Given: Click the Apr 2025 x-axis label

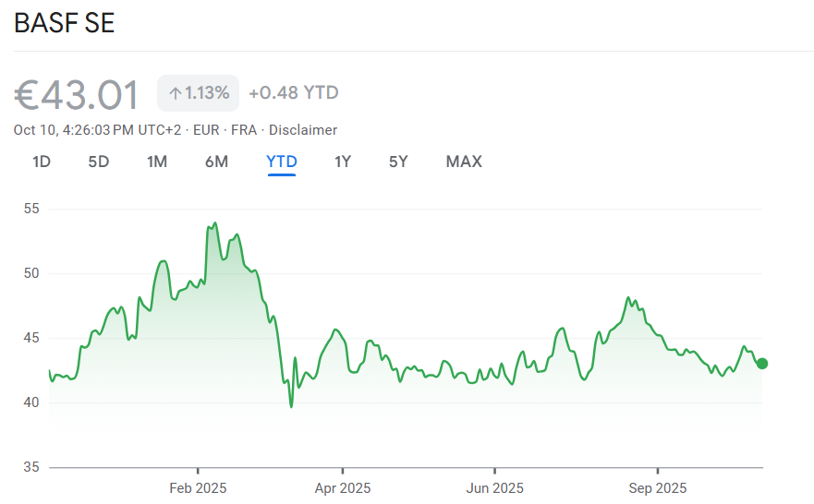Looking at the screenshot, I should [x=342, y=487].
